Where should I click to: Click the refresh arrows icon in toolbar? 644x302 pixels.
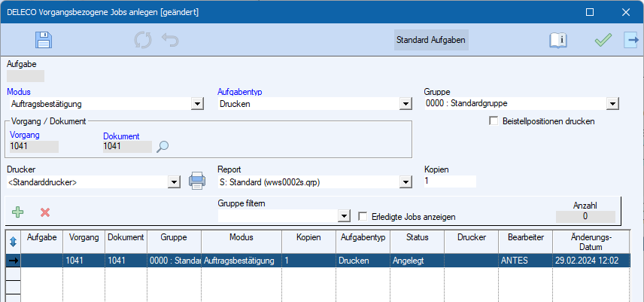click(143, 40)
